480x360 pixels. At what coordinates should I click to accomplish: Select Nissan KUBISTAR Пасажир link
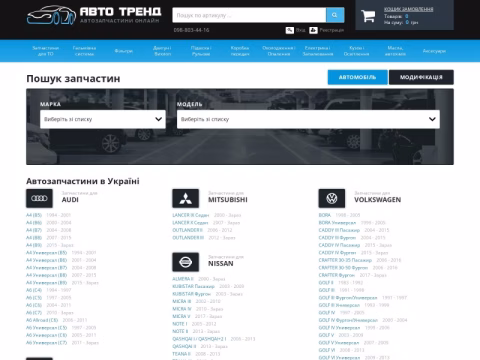point(193,286)
